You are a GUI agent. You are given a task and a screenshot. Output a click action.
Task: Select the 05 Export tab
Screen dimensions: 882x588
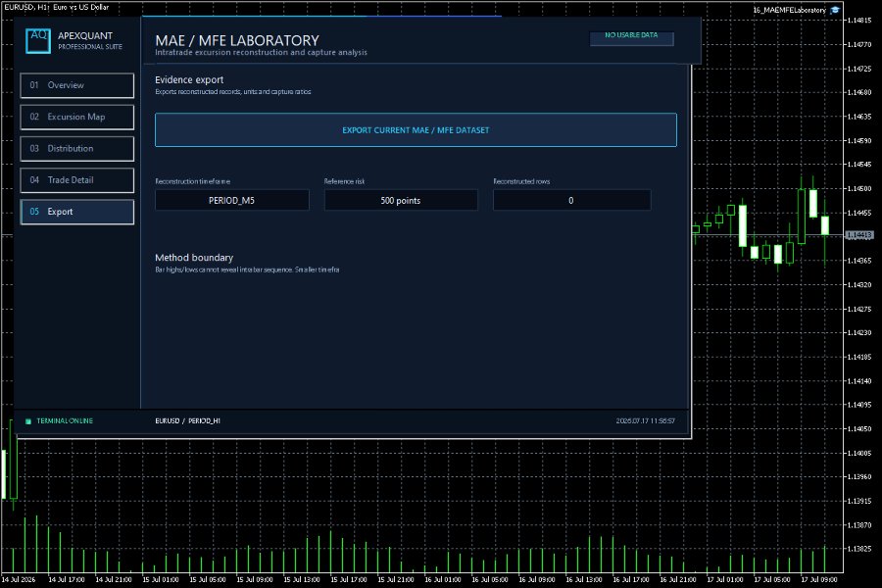click(x=77, y=212)
